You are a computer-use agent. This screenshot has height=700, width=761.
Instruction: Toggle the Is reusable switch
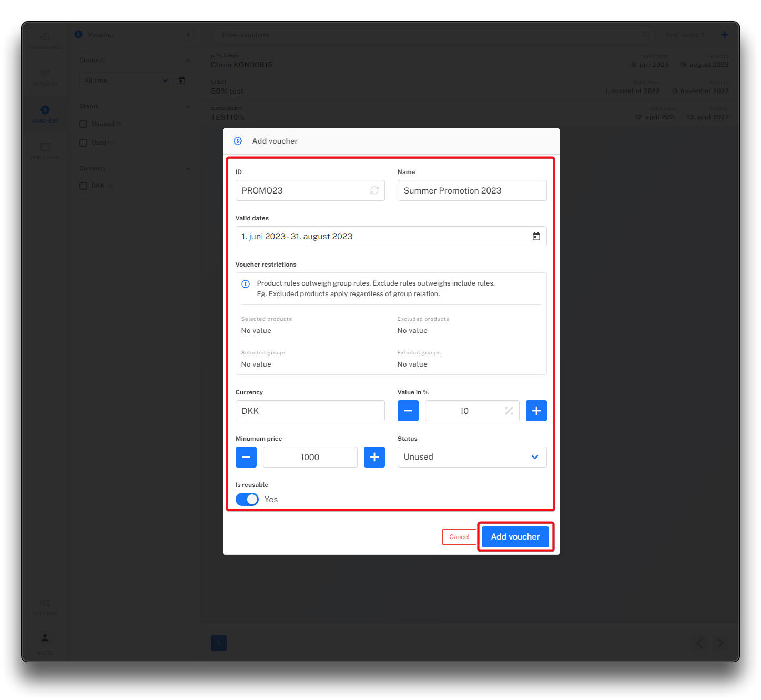click(x=247, y=499)
